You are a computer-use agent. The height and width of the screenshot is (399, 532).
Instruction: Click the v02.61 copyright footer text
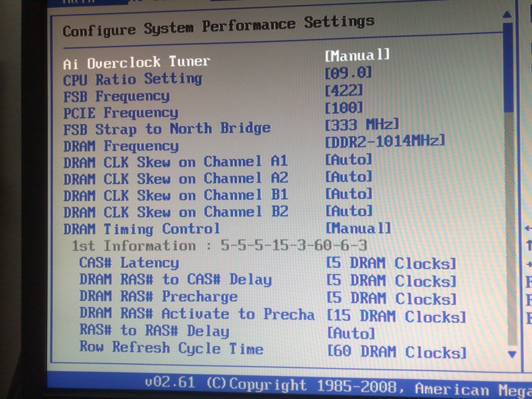tap(338, 386)
